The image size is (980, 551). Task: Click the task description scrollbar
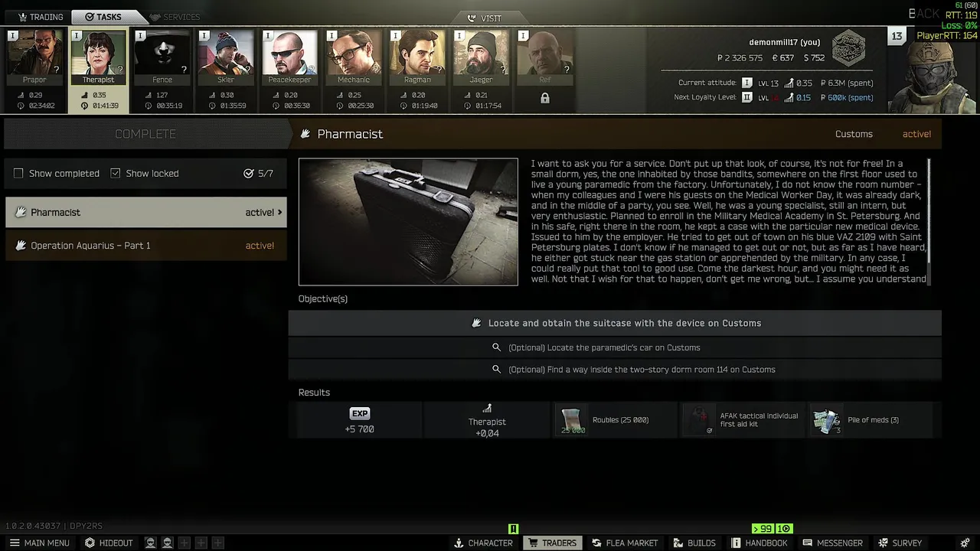(929, 222)
